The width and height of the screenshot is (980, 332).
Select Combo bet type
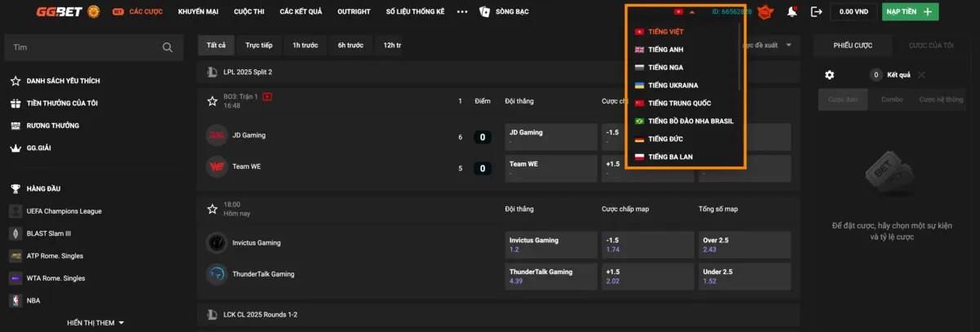[892, 99]
